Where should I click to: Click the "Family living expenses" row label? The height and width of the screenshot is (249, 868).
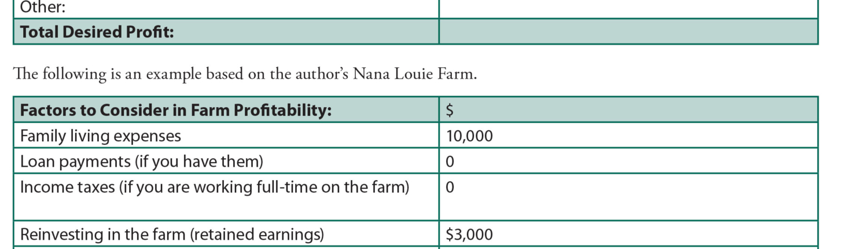point(101,136)
